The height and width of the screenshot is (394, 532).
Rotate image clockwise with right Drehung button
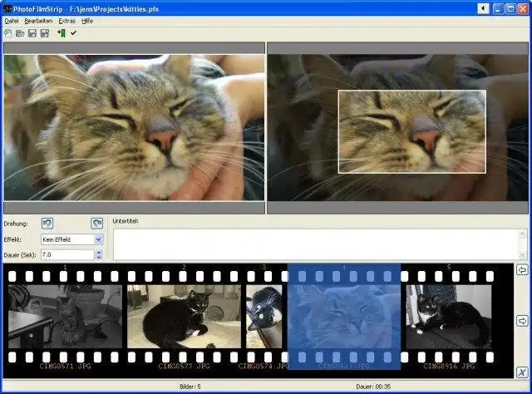[97, 224]
